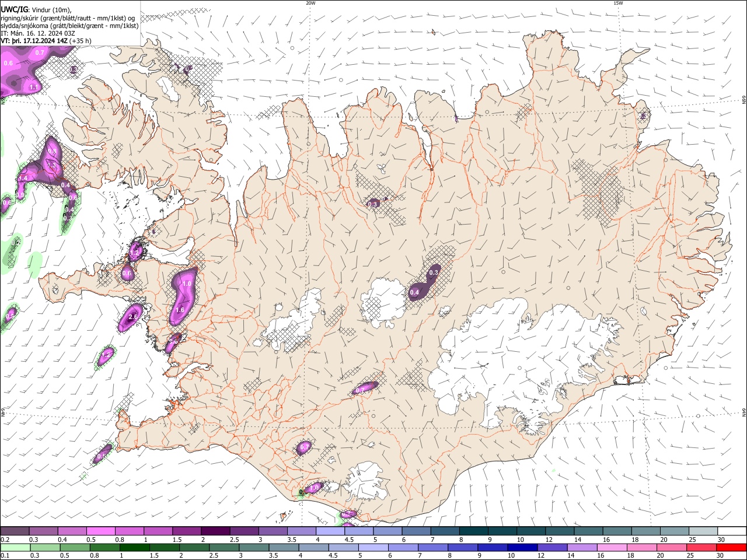Click the 'UWC/IG: Vindur (10m)' title line
The height and width of the screenshot is (560, 747).
point(36,10)
